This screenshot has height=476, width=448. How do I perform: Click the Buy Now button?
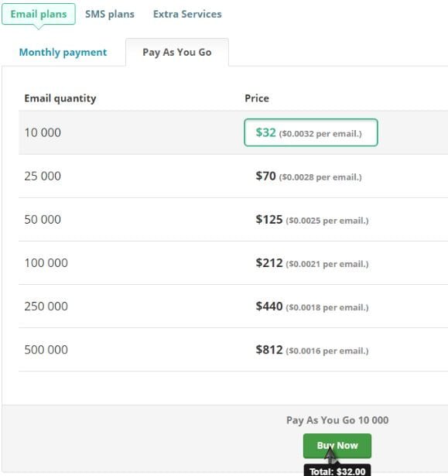(337, 446)
